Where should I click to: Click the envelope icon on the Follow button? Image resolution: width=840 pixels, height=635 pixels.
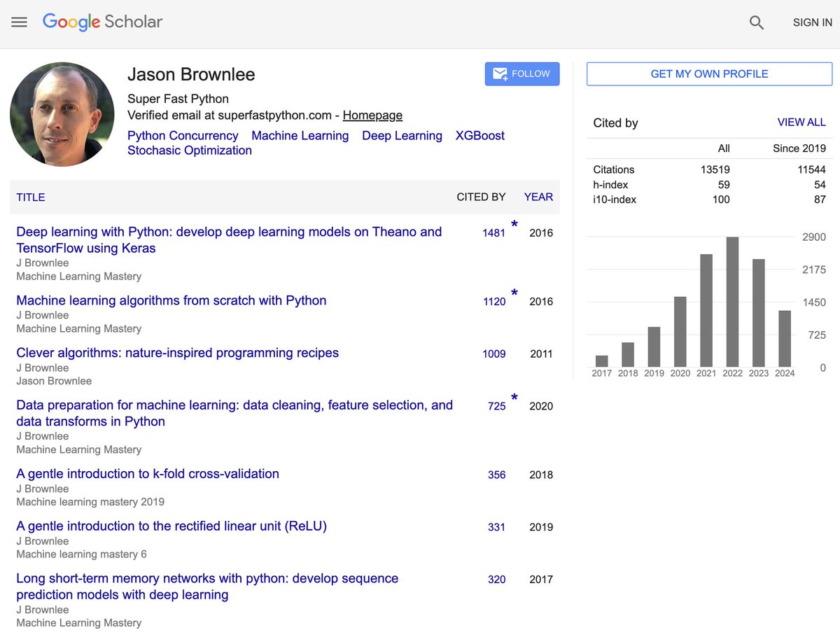(x=500, y=74)
